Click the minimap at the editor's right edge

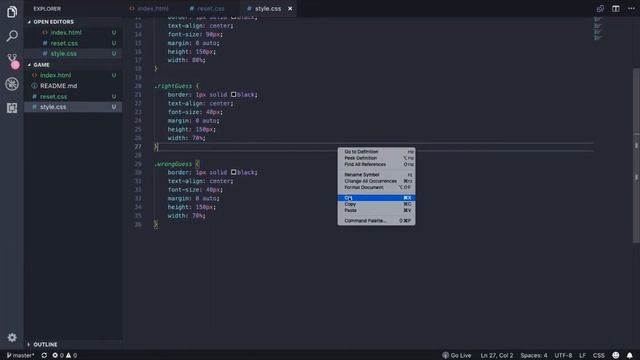pos(598,29)
